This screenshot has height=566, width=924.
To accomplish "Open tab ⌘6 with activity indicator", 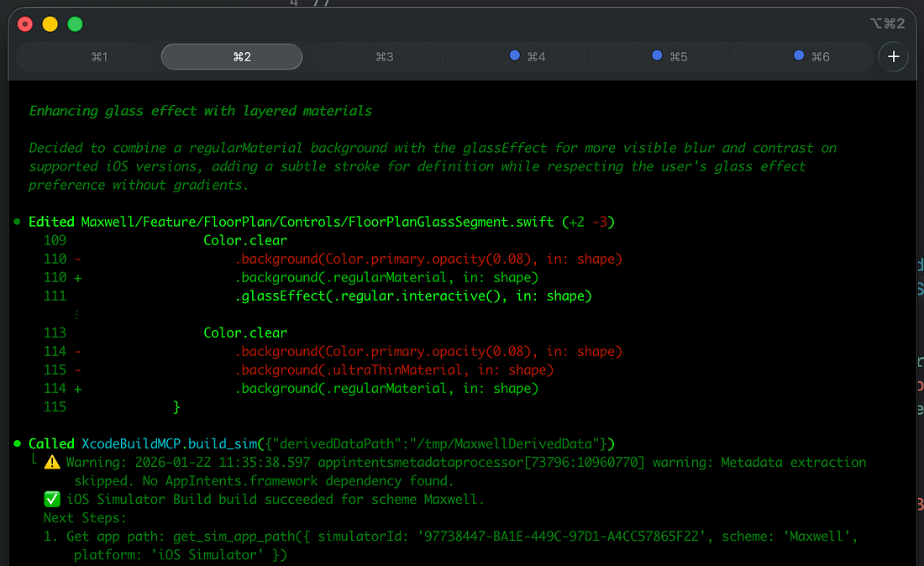I will coord(812,56).
